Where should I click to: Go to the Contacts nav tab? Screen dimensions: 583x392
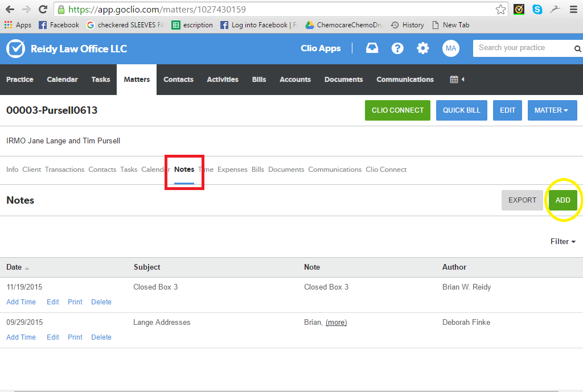(x=178, y=80)
